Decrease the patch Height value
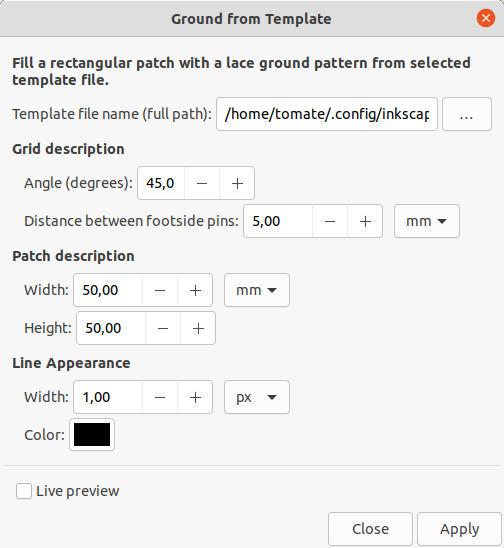504x548 pixels. click(163, 328)
